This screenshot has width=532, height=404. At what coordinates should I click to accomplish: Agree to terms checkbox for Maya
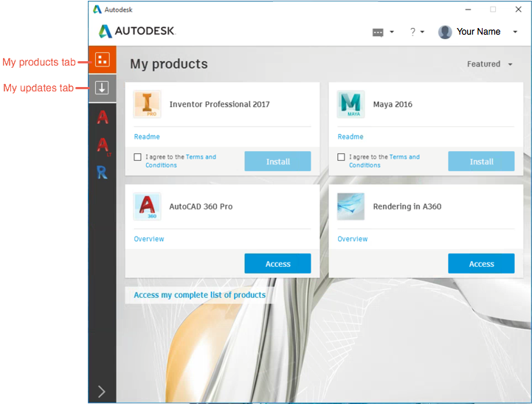pyautogui.click(x=341, y=157)
